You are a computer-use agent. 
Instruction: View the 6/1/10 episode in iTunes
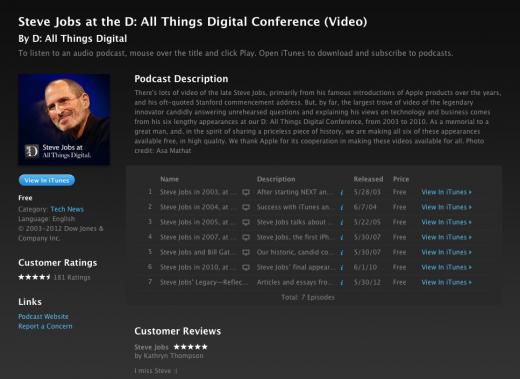[446, 267]
